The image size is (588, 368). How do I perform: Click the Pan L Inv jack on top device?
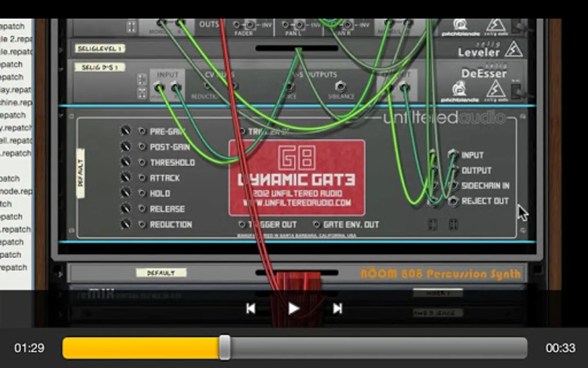pyautogui.click(x=300, y=25)
